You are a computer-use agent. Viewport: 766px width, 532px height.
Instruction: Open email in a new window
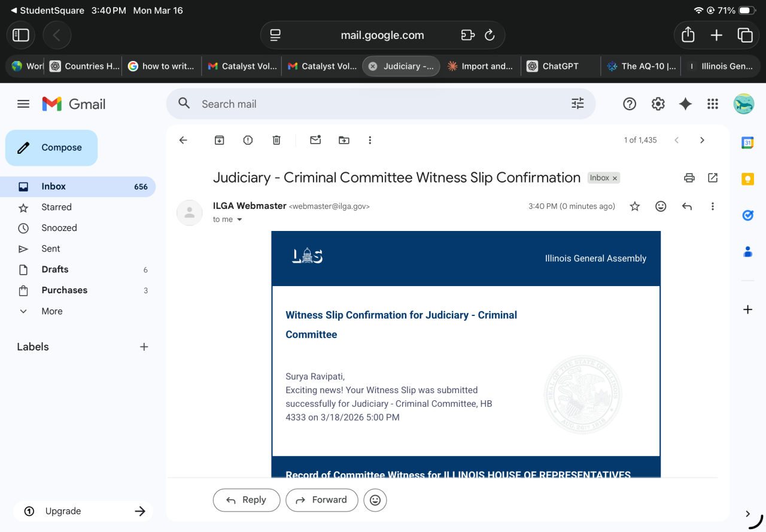point(713,178)
